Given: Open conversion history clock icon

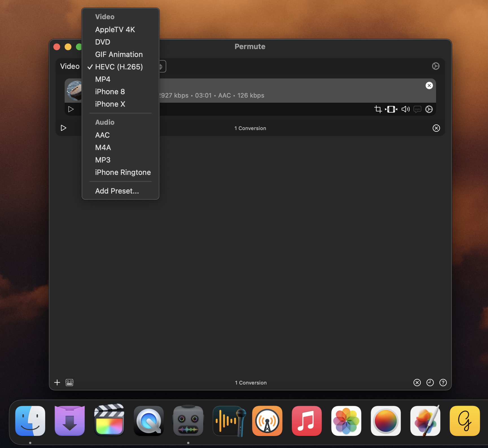Looking at the screenshot, I should click(x=430, y=383).
